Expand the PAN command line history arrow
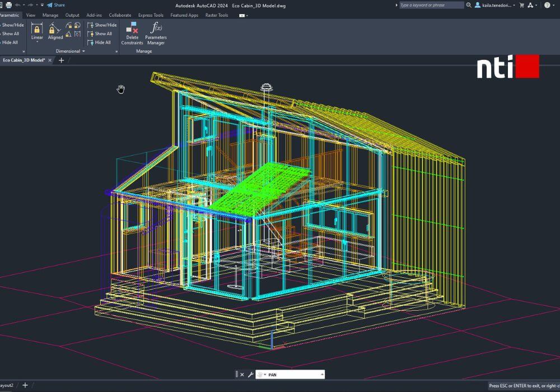 (321, 375)
